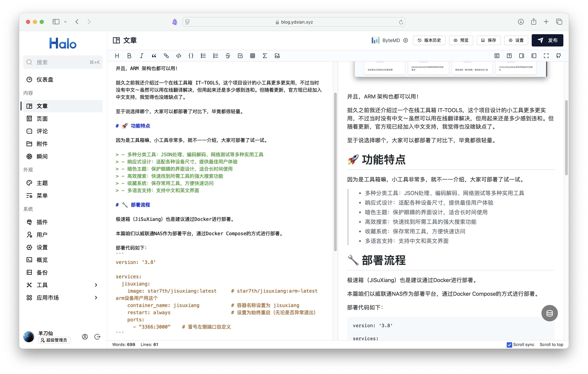
Task: Reload page with address bar refresh icon
Action: (x=401, y=22)
